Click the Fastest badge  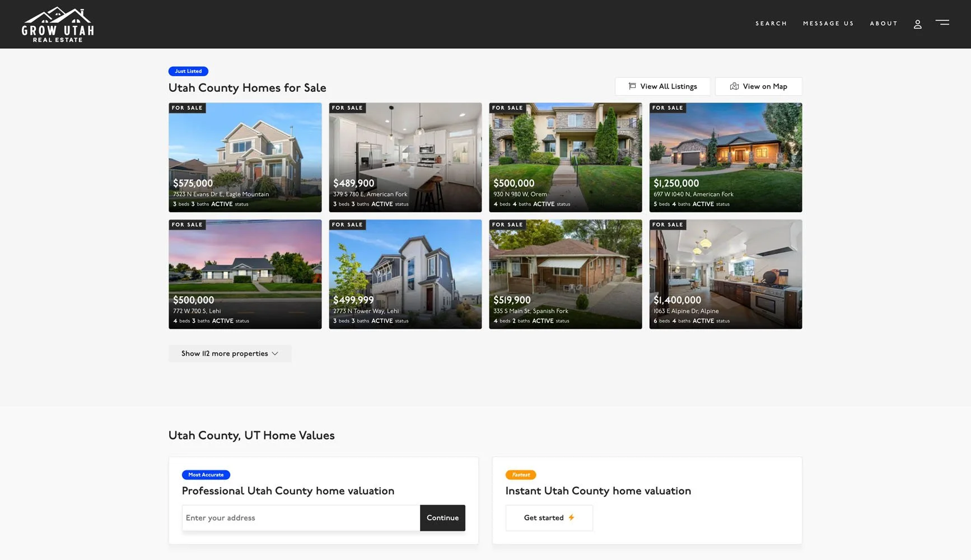coord(521,475)
